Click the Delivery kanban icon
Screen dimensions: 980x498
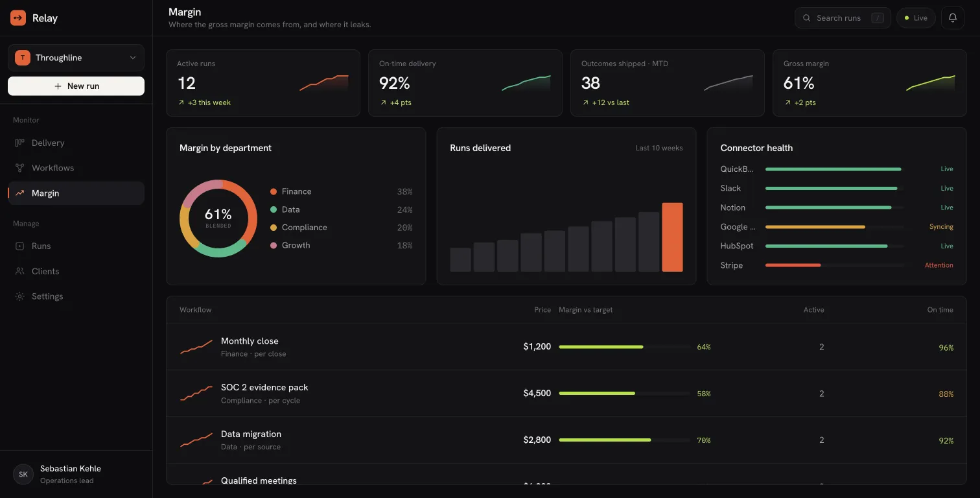pyautogui.click(x=19, y=143)
